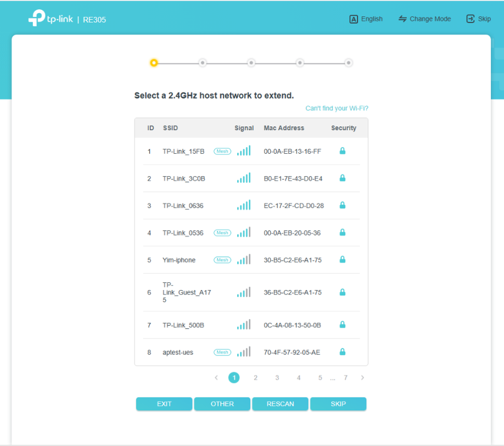Click Change Mode in header
504x446 pixels.
424,19
